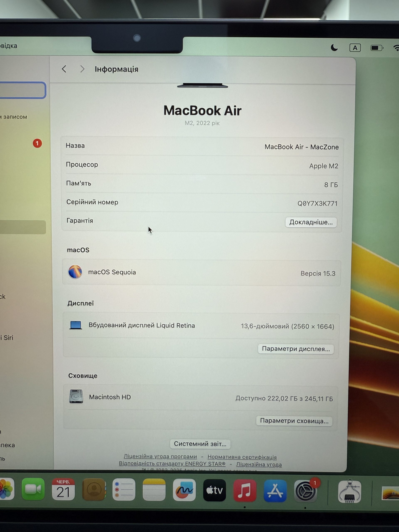The width and height of the screenshot is (399, 532).
Task: Click the Серійний номер label
Action: [92, 202]
